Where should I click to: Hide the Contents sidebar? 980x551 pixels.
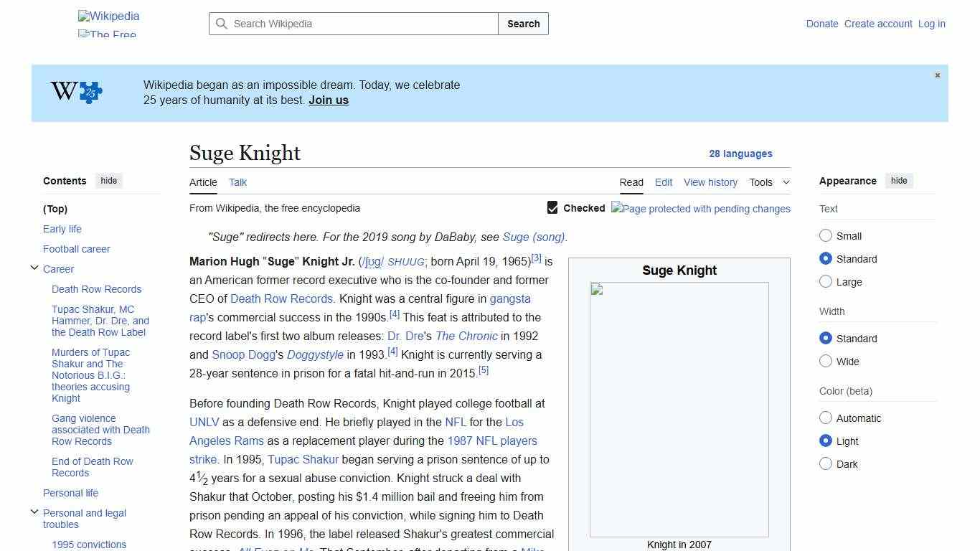[x=108, y=181]
